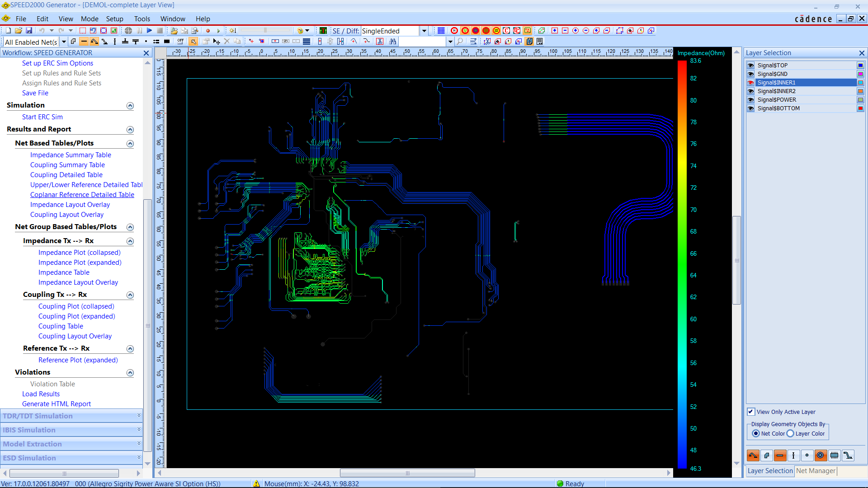Uncheck View Only Active Layer
The height and width of the screenshot is (488, 868).
click(751, 412)
